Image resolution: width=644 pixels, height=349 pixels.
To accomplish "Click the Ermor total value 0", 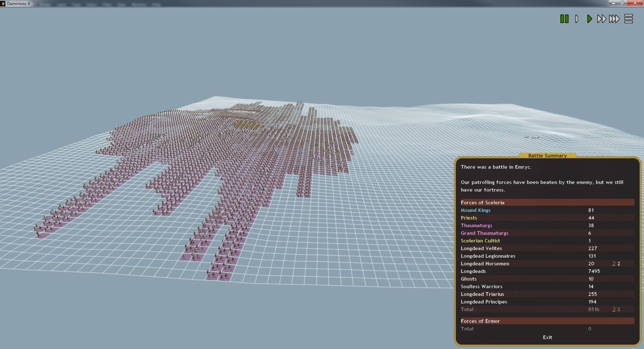I will coord(590,329).
